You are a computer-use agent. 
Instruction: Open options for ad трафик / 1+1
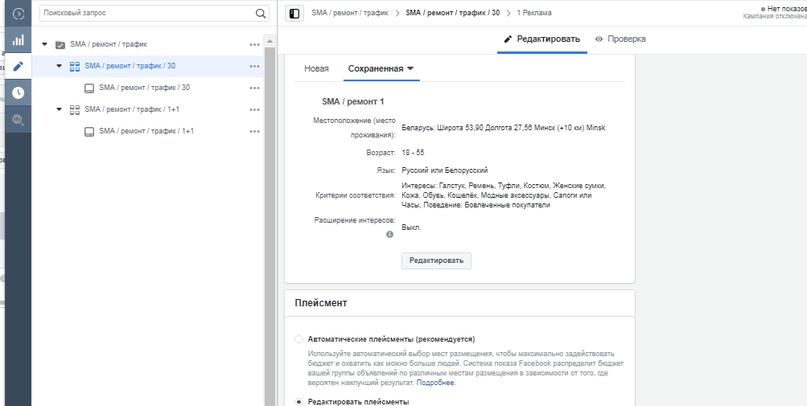[x=254, y=131]
